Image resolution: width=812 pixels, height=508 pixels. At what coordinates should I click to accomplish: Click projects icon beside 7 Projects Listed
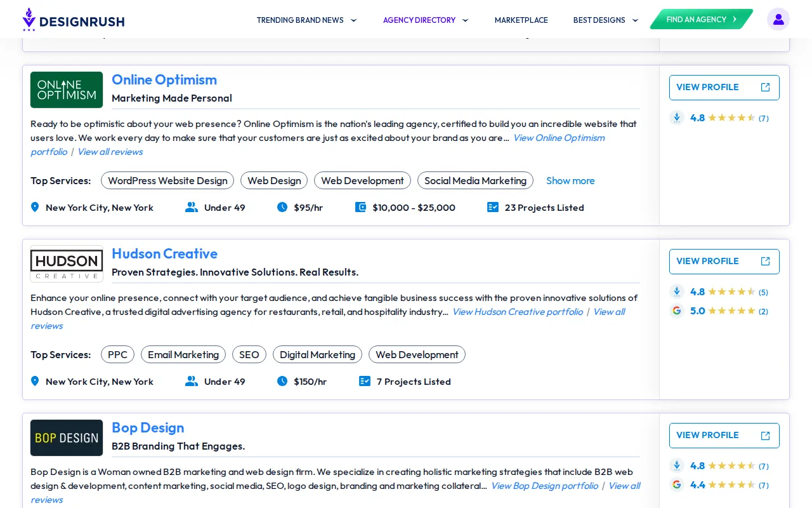click(x=365, y=381)
